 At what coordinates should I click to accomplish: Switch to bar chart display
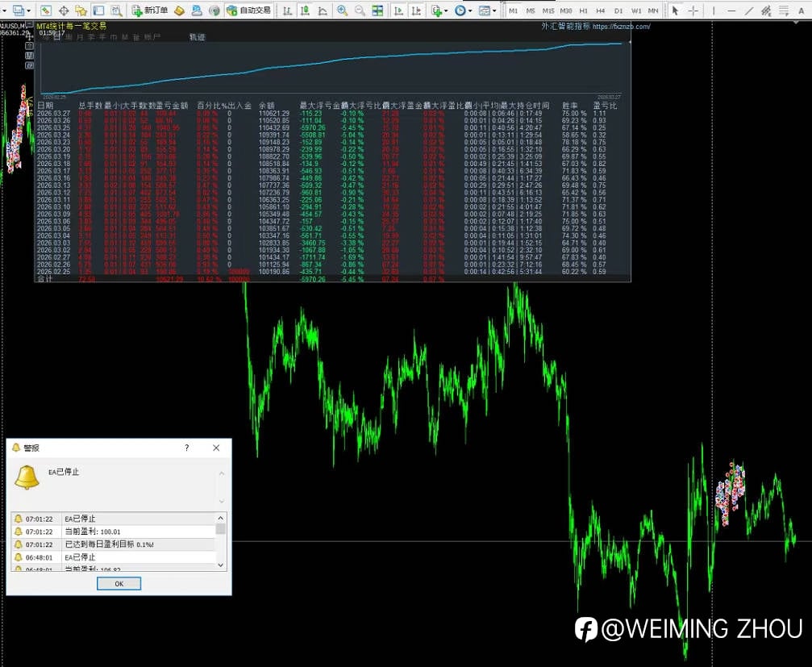coord(287,10)
